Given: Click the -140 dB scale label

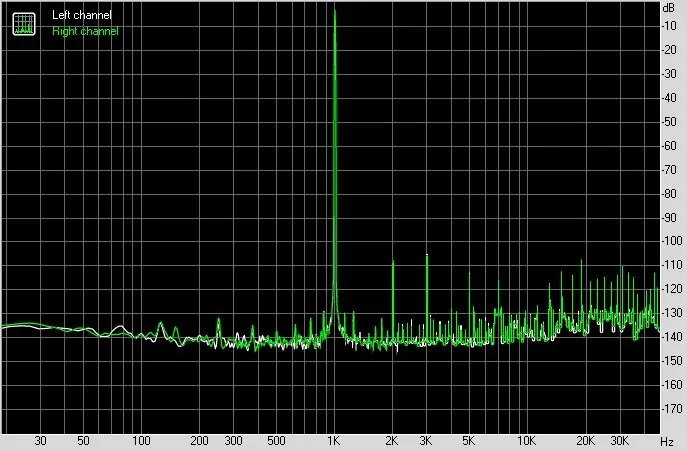Looking at the screenshot, I should [672, 337].
